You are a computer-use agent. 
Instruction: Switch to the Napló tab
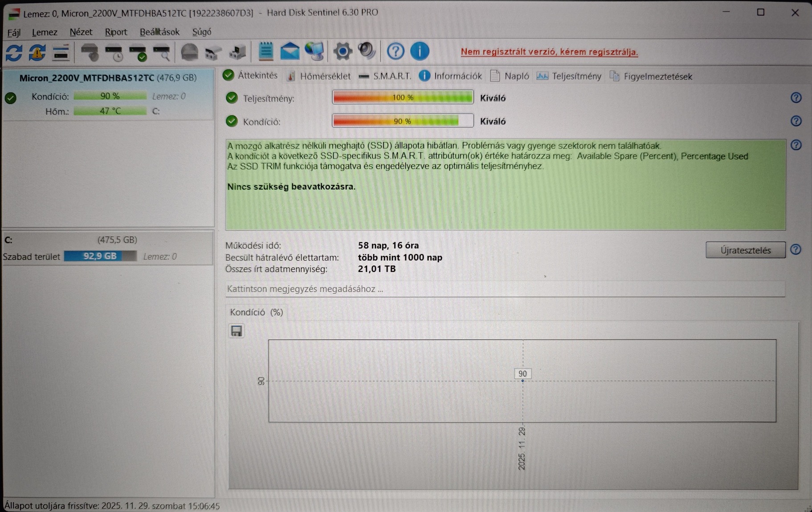pyautogui.click(x=510, y=76)
